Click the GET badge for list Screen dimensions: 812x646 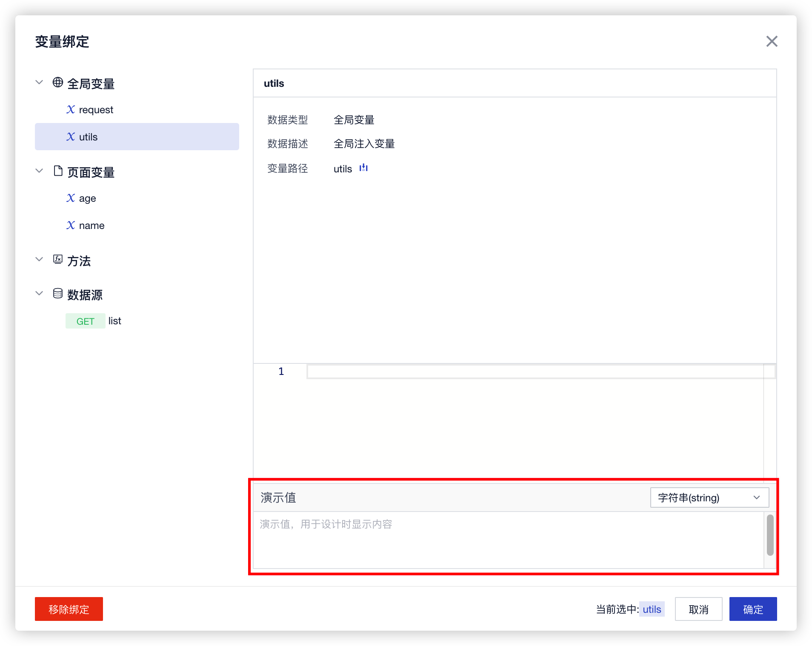pos(85,321)
